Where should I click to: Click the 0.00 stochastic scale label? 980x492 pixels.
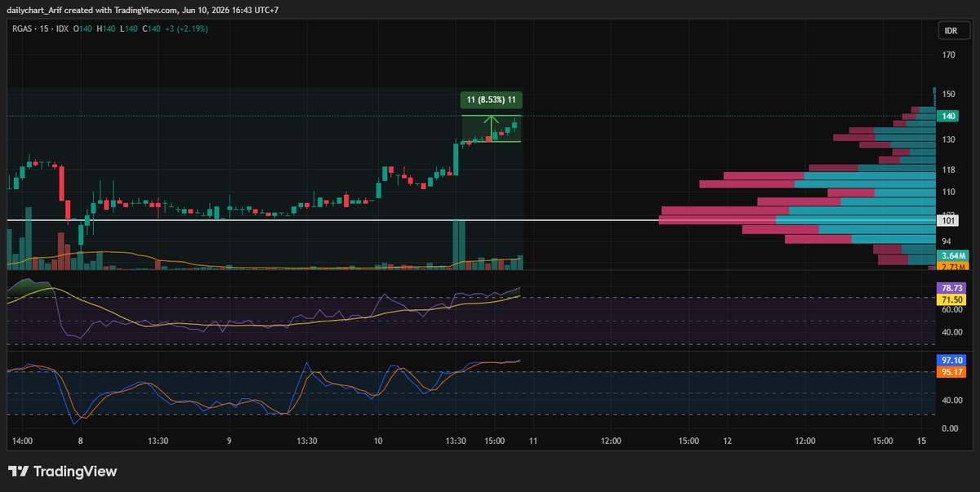coord(951,428)
